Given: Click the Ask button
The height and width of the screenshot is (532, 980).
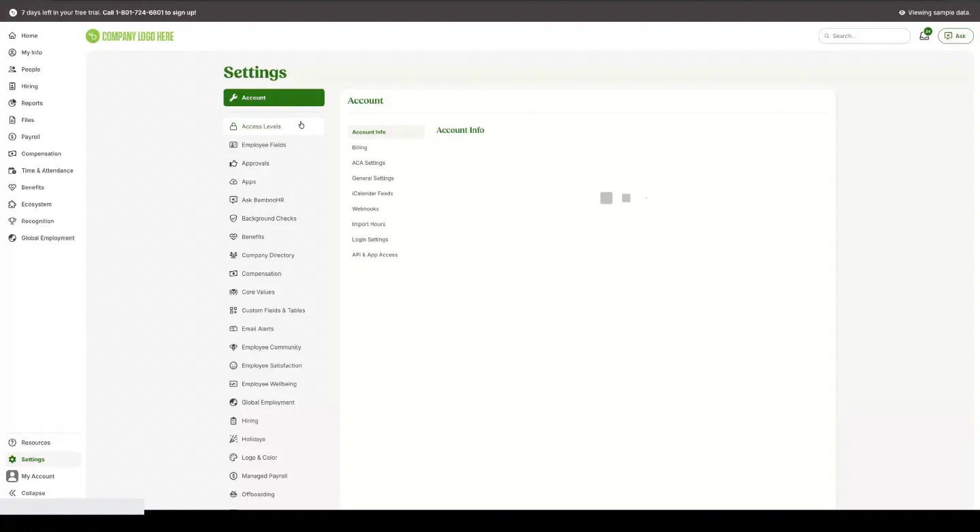Looking at the screenshot, I should (955, 36).
